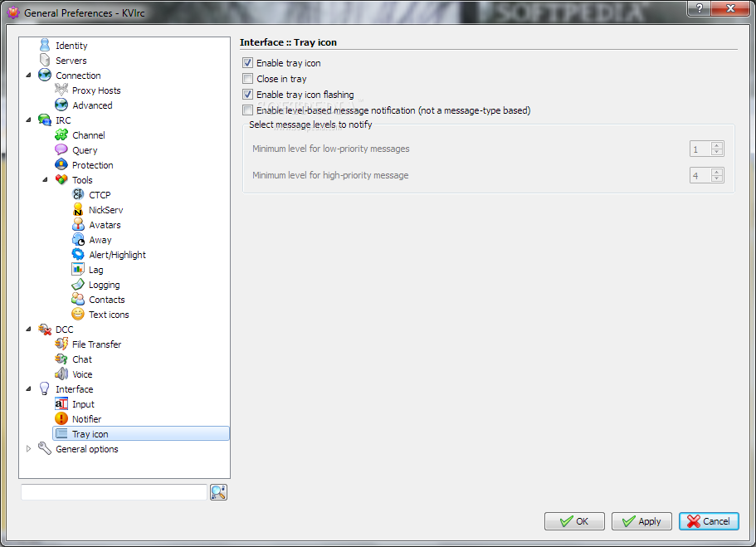Open the Alert/Highlight settings page
Viewport: 756px width, 547px height.
(x=117, y=255)
